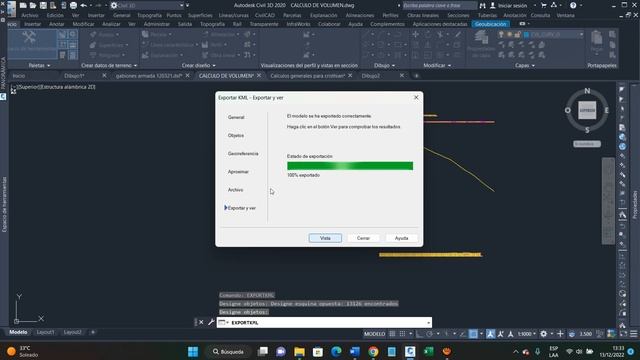The image size is (640, 360).
Task: Toggle ortho mode in status bar
Action: click(419, 334)
